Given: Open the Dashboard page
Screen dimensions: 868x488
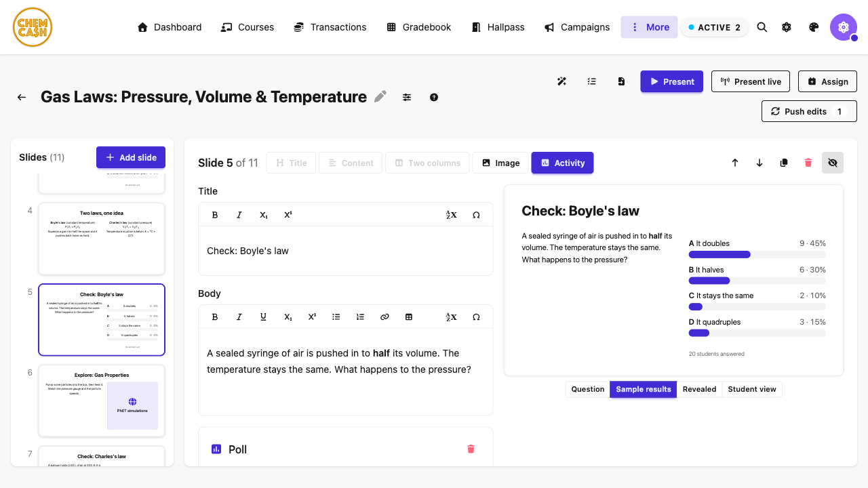Looking at the screenshot, I should pyautogui.click(x=170, y=27).
